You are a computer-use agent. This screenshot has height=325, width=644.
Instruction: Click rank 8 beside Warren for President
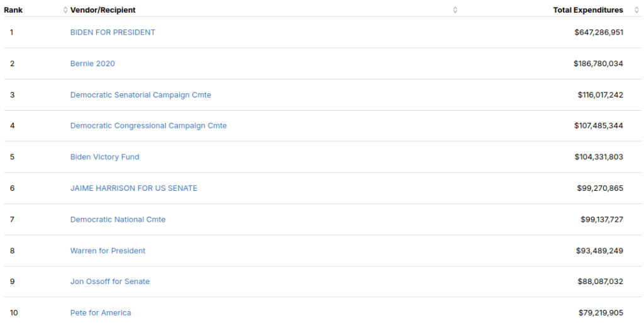point(12,251)
